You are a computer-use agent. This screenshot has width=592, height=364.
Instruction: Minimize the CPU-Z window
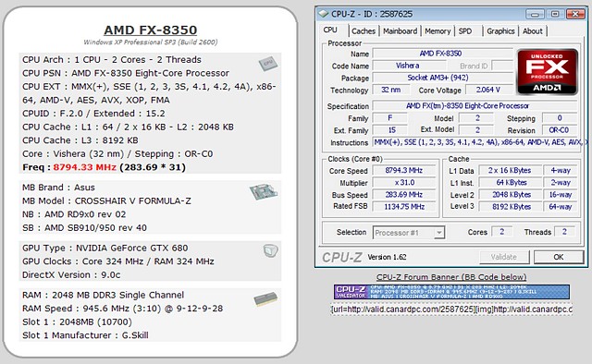point(535,15)
